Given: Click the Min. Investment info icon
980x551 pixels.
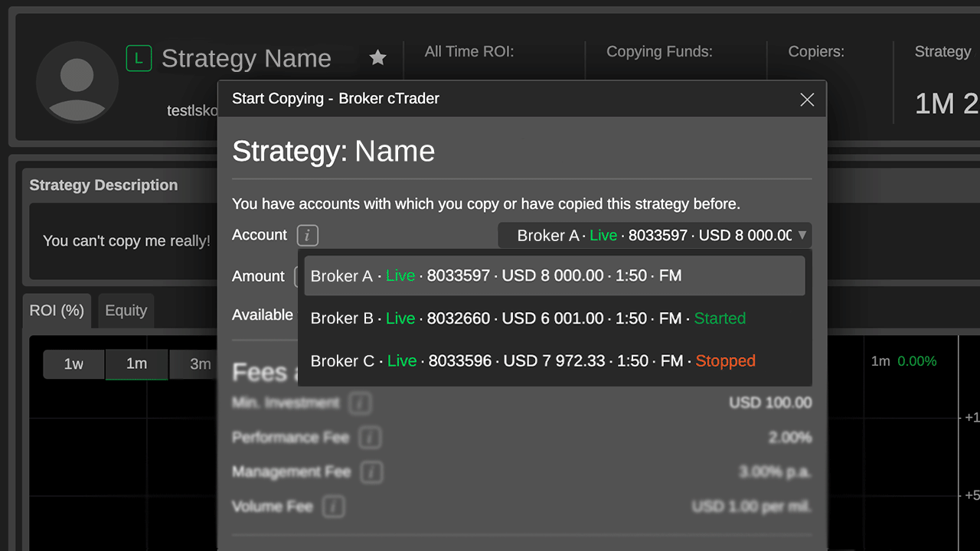Looking at the screenshot, I should coord(360,403).
